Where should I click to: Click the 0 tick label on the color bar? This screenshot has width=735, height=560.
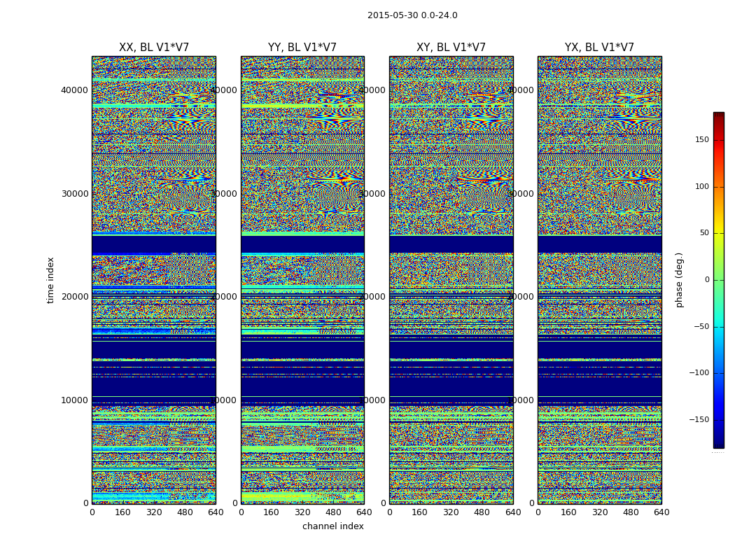[707, 280]
